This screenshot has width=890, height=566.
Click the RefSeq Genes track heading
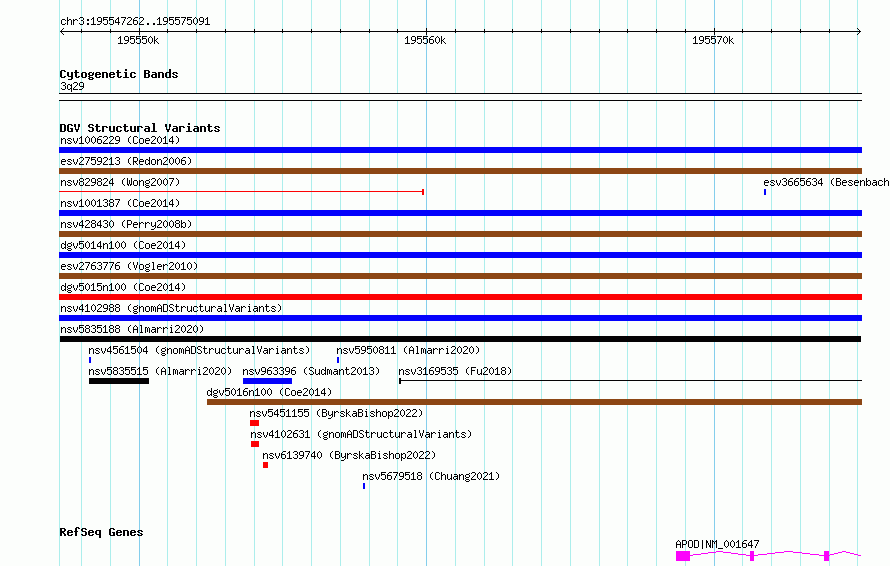[101, 532]
